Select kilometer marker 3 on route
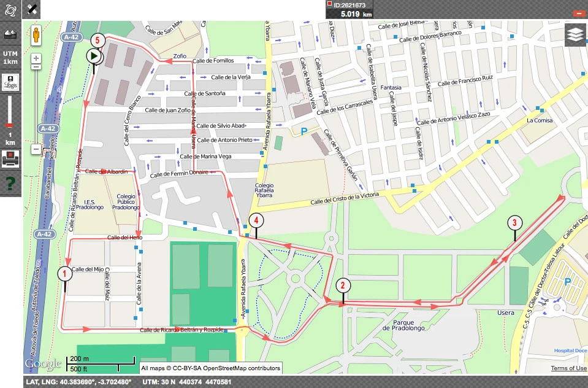This screenshot has height=388, width=588. pyautogui.click(x=514, y=223)
